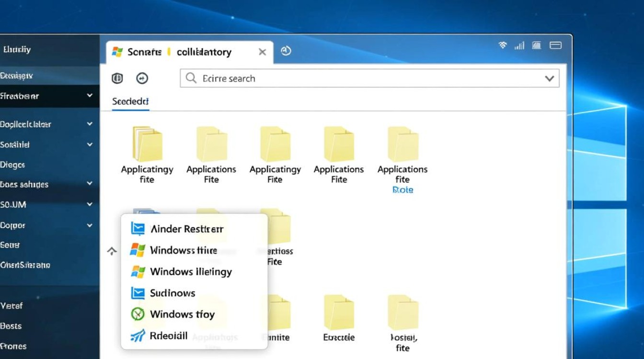Select Dieges in the sidebar
The image size is (644, 359).
pyautogui.click(x=13, y=165)
